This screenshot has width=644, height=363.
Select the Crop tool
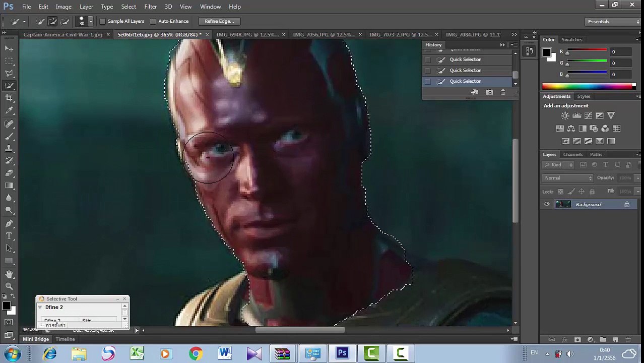pos(10,98)
